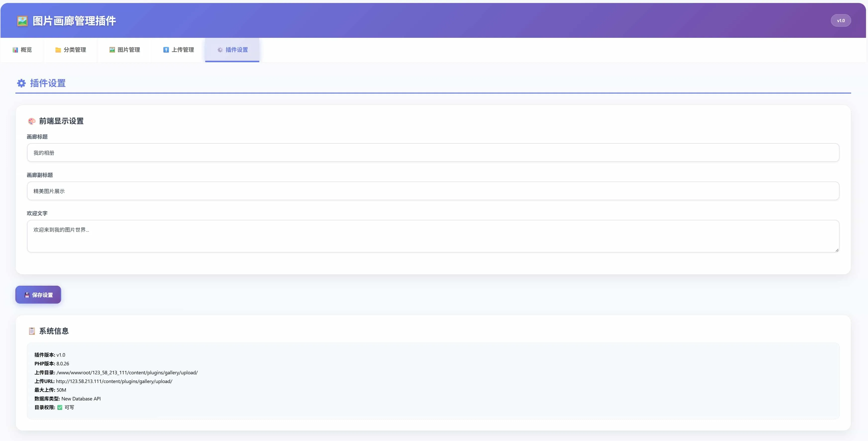
Task: Click the v1.0 version badge
Action: click(x=841, y=21)
